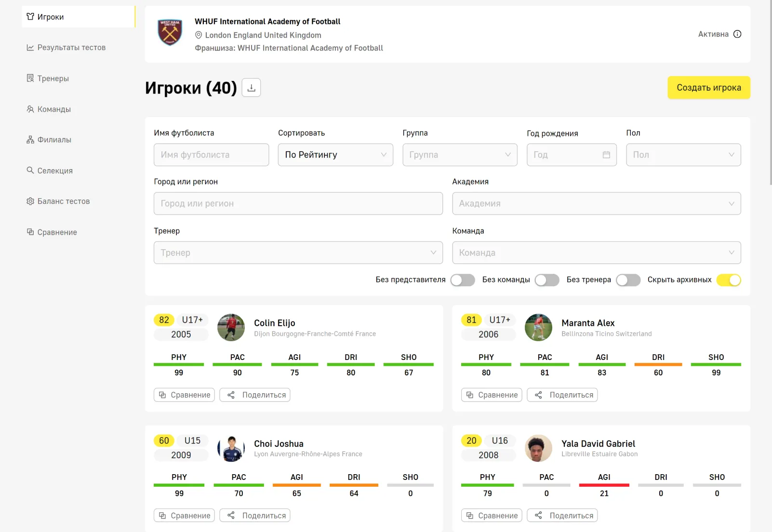Toggle the Без команды switch
Screen dimensions: 772x532
[547, 280]
